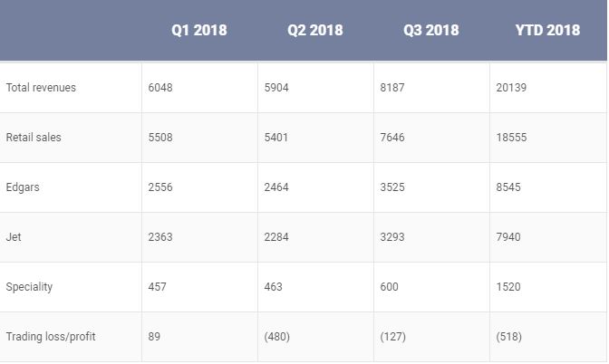Click Q3 Jet value 3293
609x364 pixels.
pos(392,237)
